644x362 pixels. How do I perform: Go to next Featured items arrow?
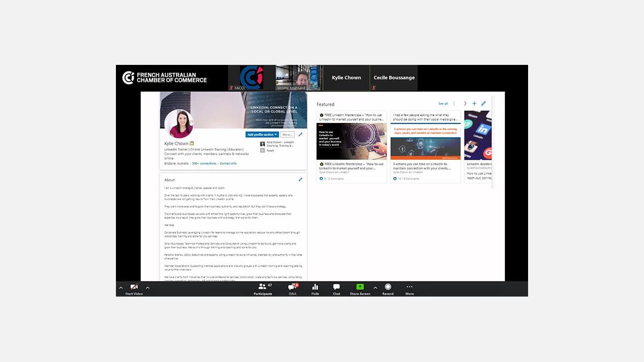point(465,104)
